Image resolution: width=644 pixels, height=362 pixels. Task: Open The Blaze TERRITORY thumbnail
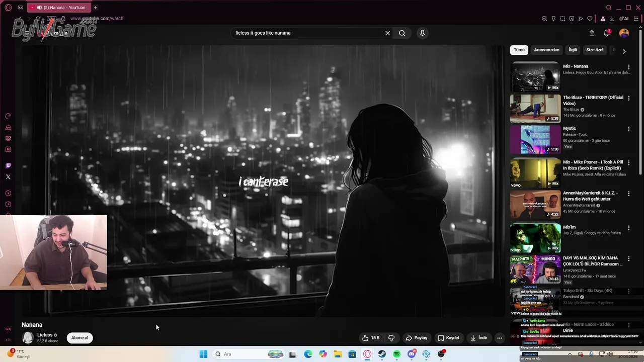pos(535,108)
